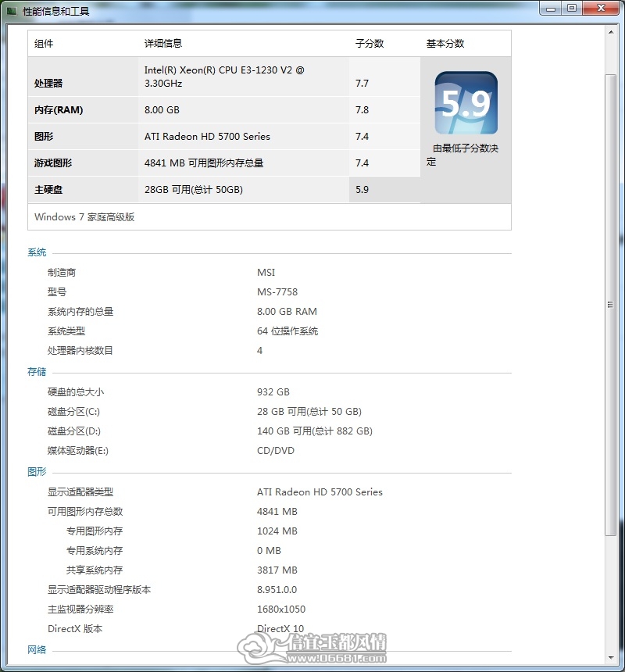
Task: Select the 游戏图形 score row
Action: click(224, 163)
